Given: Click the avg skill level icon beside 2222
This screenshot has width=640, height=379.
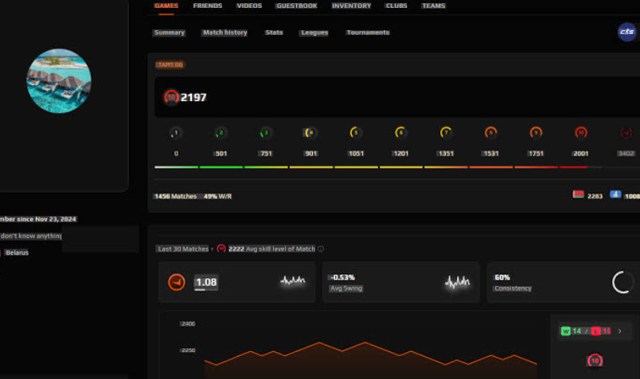Looking at the screenshot, I should click(221, 248).
